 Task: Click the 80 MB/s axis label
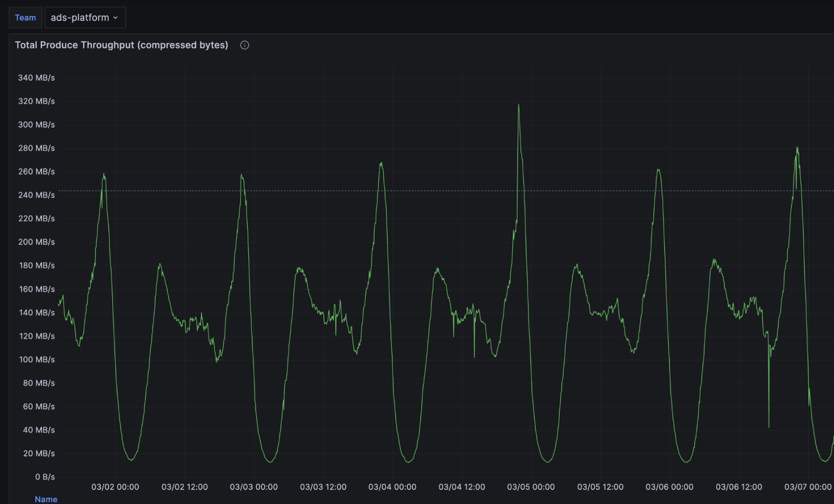coord(38,383)
